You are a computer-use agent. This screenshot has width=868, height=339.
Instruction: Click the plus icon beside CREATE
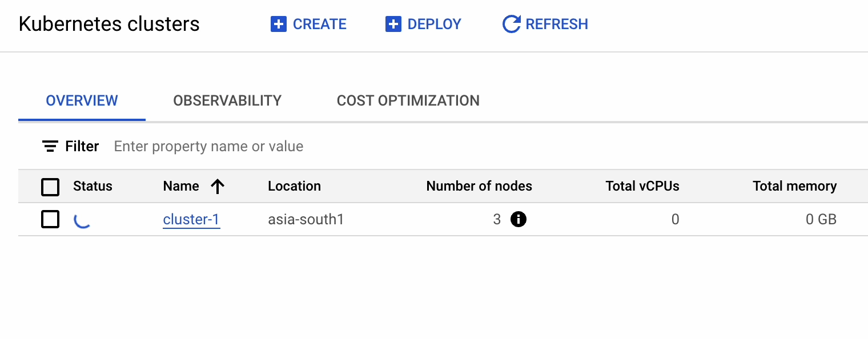[278, 25]
